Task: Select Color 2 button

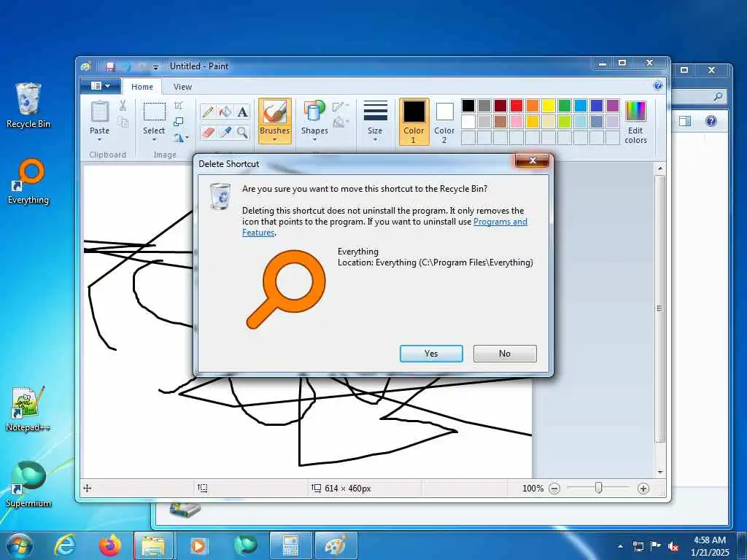Action: pyautogui.click(x=444, y=122)
